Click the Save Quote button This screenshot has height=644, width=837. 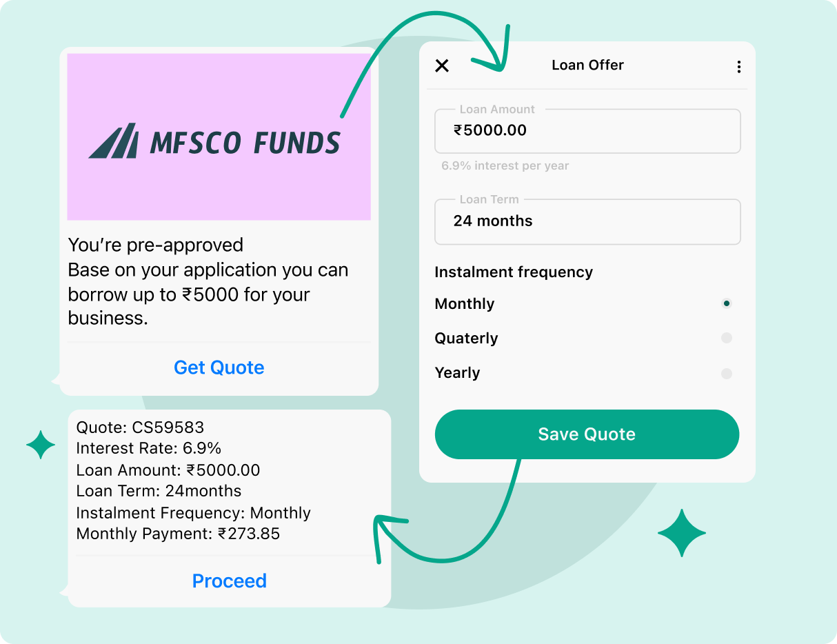[x=587, y=434]
